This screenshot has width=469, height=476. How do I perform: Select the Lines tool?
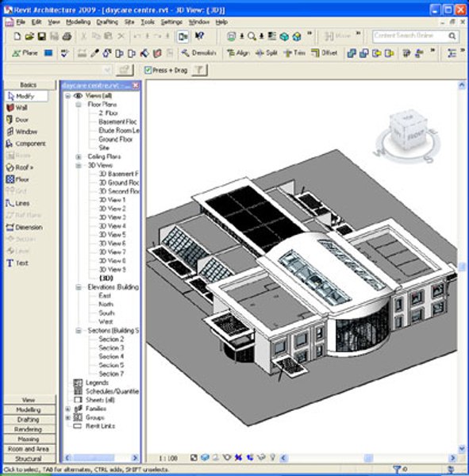tap(18, 203)
